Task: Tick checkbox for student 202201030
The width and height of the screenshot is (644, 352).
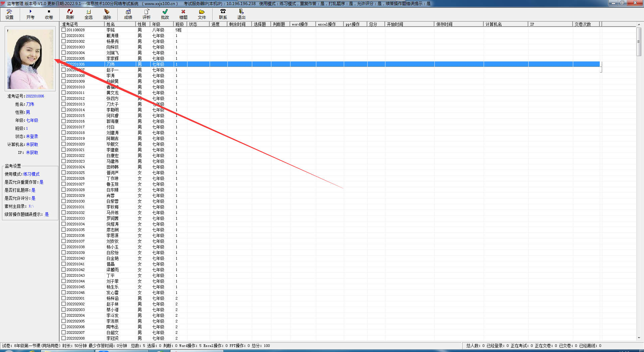Action: pos(64,201)
